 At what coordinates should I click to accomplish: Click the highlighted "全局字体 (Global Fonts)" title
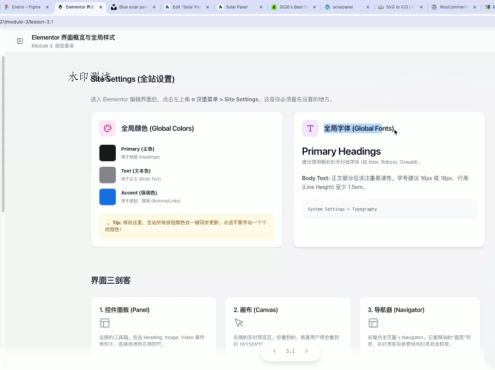[x=359, y=128]
